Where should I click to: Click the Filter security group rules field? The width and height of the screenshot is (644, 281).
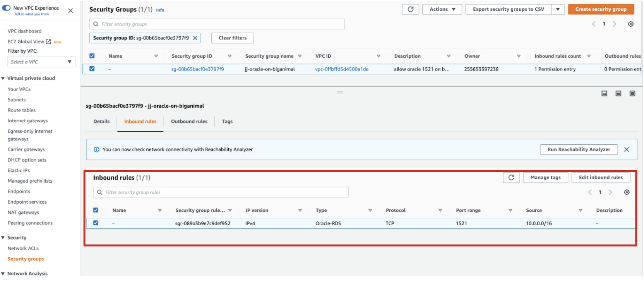[x=221, y=192]
